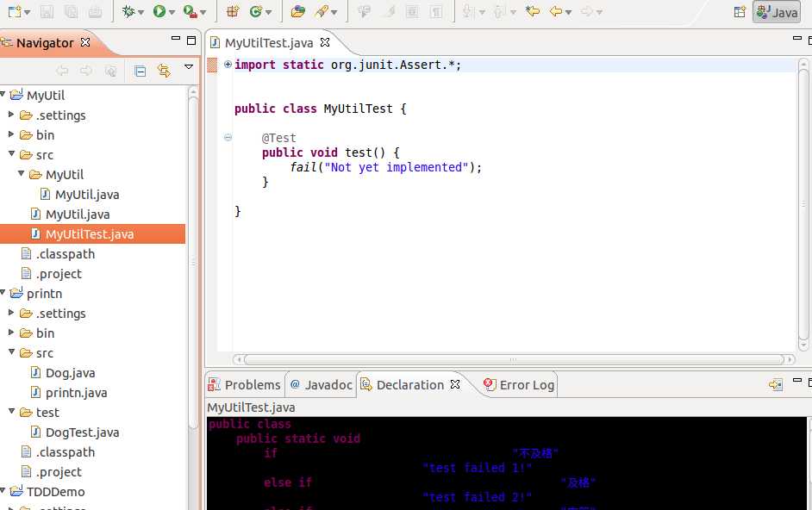This screenshot has height=510, width=812.
Task: Click the Print toolbar icon
Action: (96, 11)
